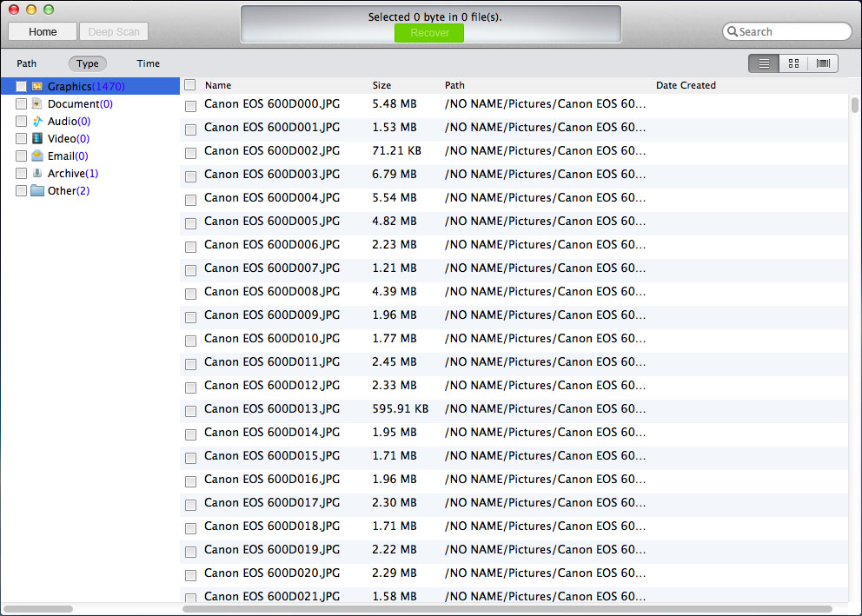This screenshot has height=616, width=862.
Task: Click the Document category icon
Action: coord(36,103)
